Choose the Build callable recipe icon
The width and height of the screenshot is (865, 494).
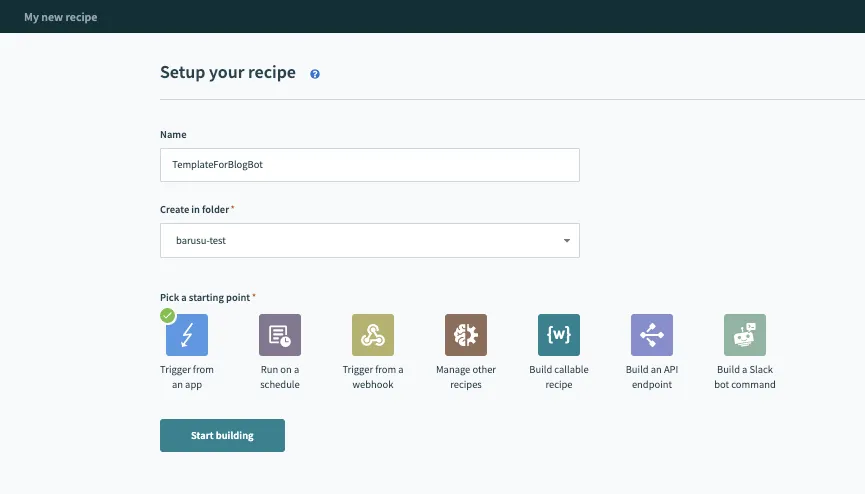pyautogui.click(x=559, y=335)
